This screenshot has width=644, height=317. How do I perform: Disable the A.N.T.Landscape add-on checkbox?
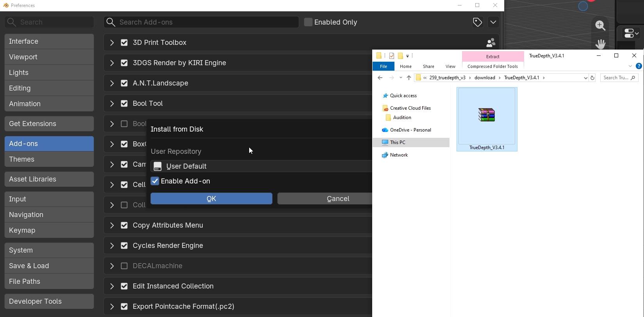(124, 83)
